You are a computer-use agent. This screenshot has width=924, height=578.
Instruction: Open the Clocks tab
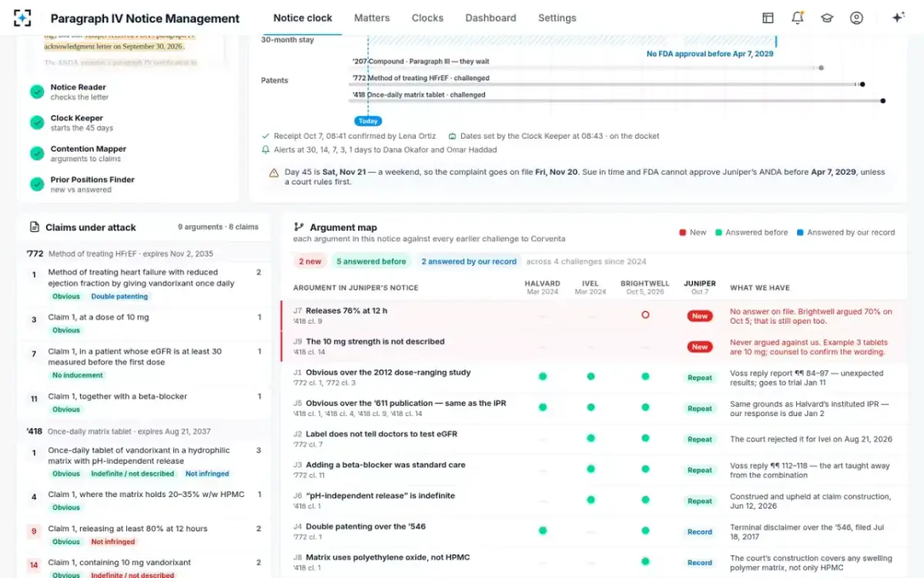[x=427, y=18]
